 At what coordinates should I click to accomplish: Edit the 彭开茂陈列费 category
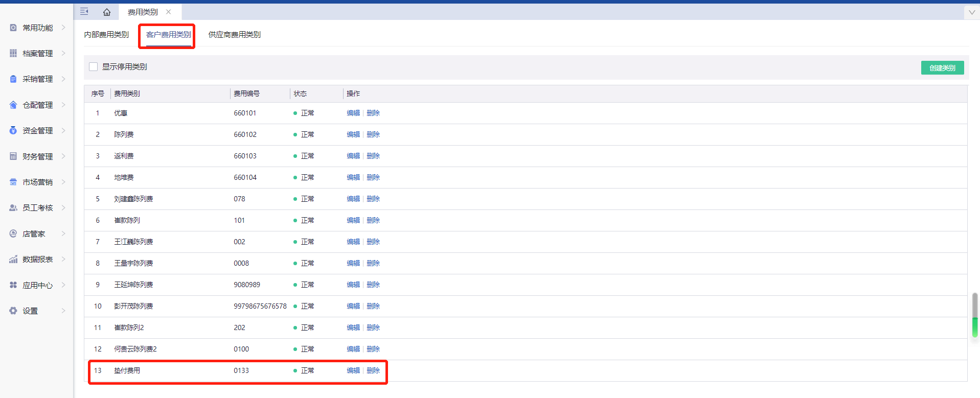(x=353, y=306)
